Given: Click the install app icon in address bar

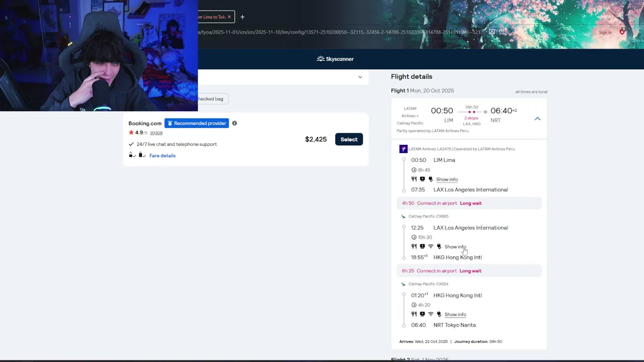Looking at the screenshot, I should [492, 32].
